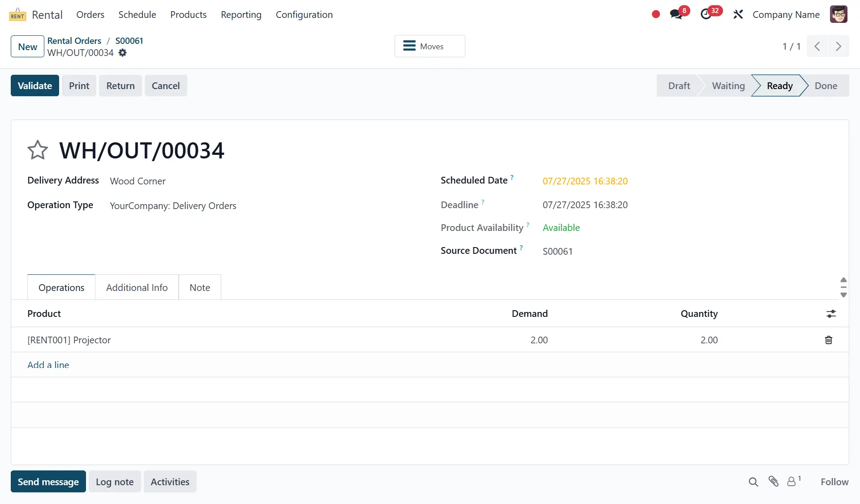Delete the Projector line with trash icon

point(829,340)
